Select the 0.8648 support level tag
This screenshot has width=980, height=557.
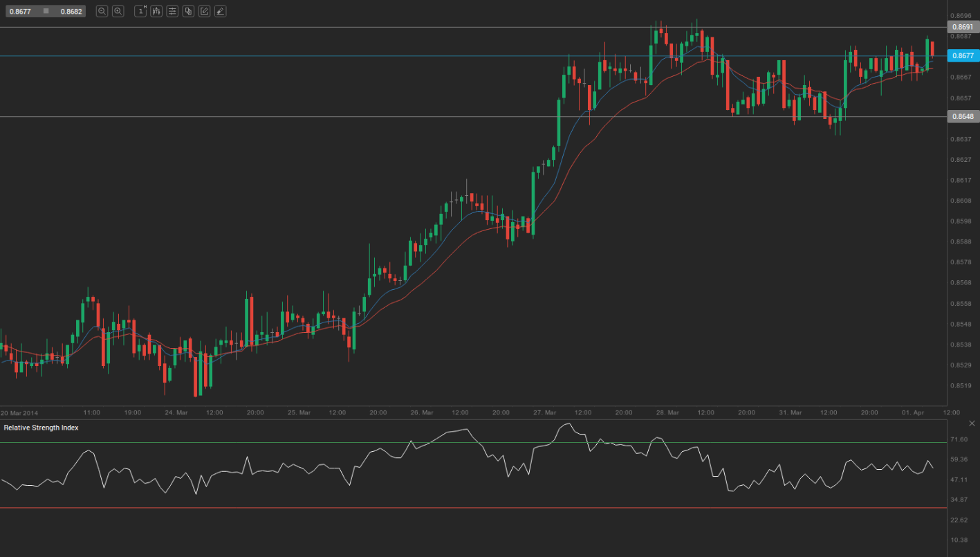pos(962,117)
